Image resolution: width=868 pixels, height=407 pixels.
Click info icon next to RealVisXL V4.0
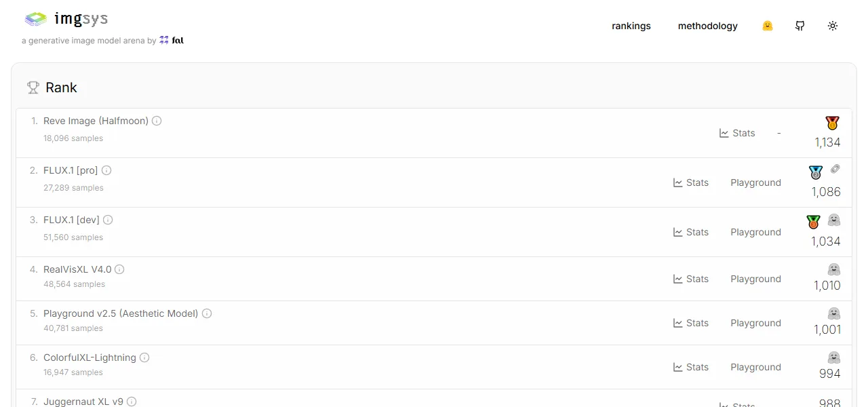click(119, 269)
